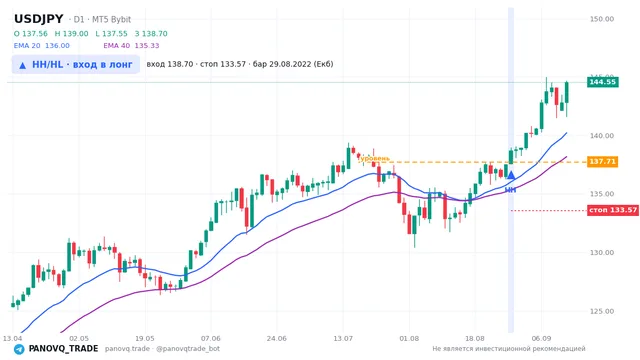This screenshot has width=640, height=360.
Task: Click the 130.00 price axis label
Action: 602,252
